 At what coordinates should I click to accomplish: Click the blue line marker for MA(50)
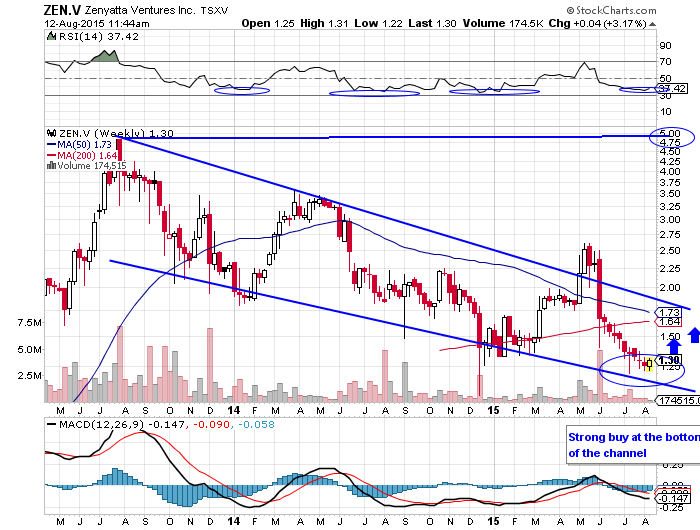click(51, 145)
